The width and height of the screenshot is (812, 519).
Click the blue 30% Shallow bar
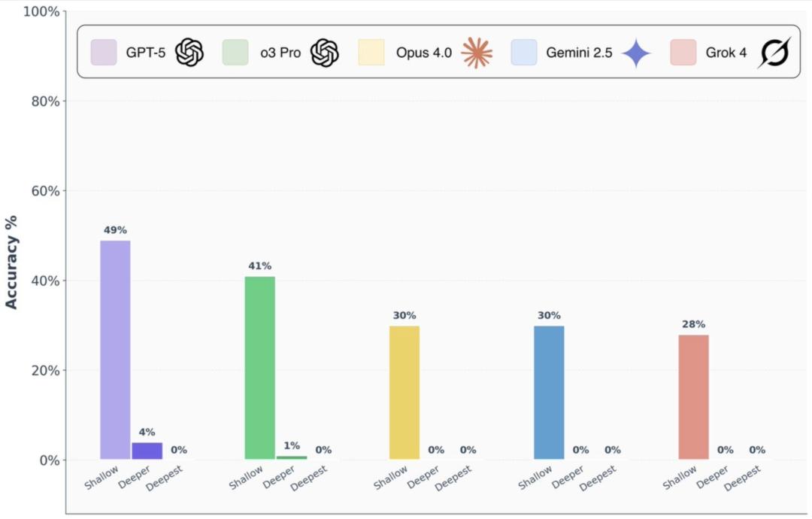coord(549,392)
